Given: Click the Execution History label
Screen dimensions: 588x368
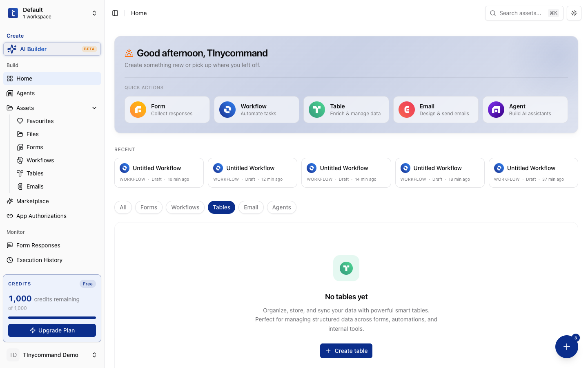Looking at the screenshot, I should (x=39, y=260).
